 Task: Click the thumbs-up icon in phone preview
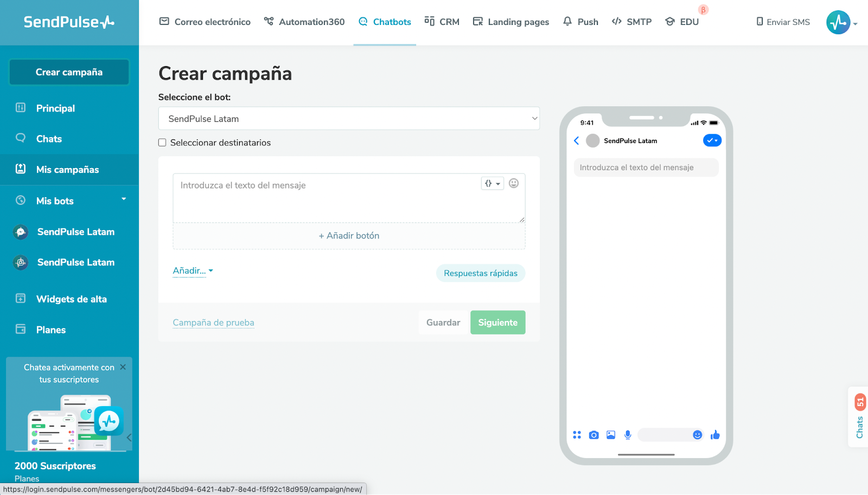tap(715, 435)
